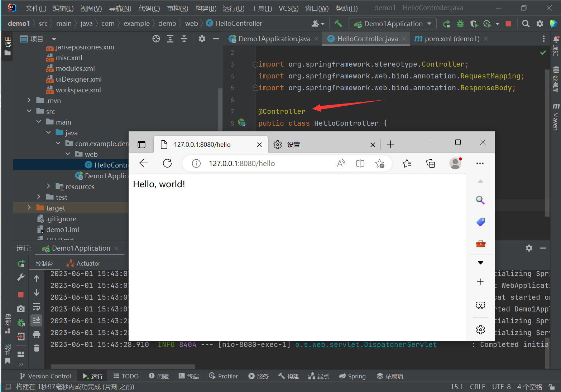Click the Build project hammer icon
This screenshot has height=392, width=561.
[x=338, y=24]
